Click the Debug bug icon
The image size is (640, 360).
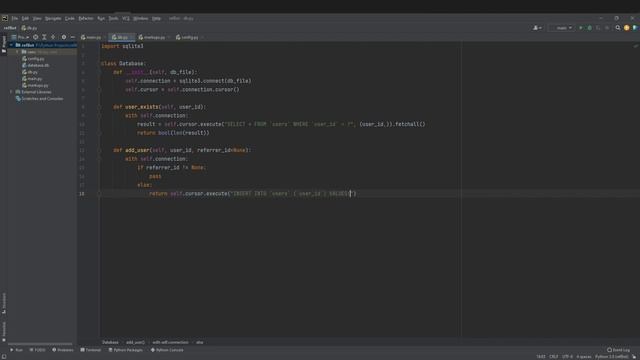589,28
